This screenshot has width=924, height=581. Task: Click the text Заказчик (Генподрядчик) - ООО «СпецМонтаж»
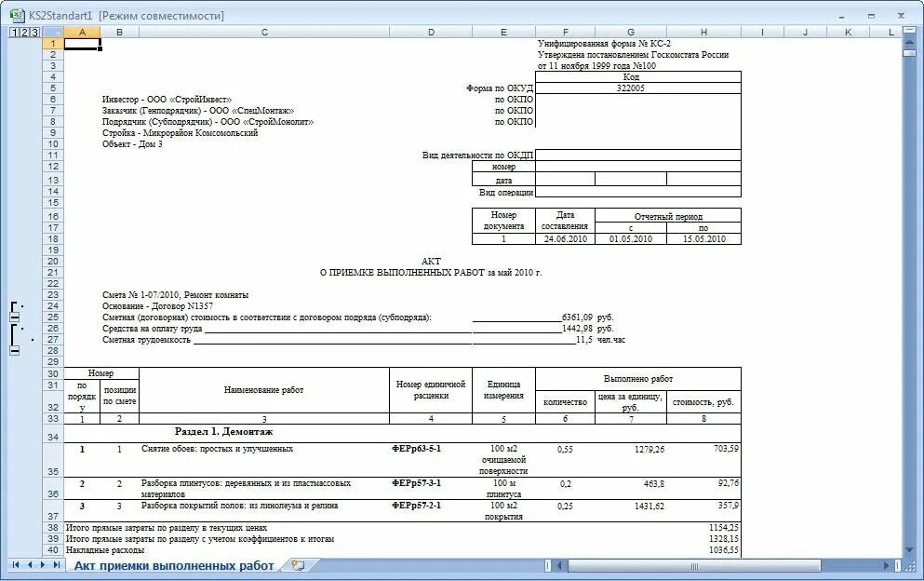198,110
